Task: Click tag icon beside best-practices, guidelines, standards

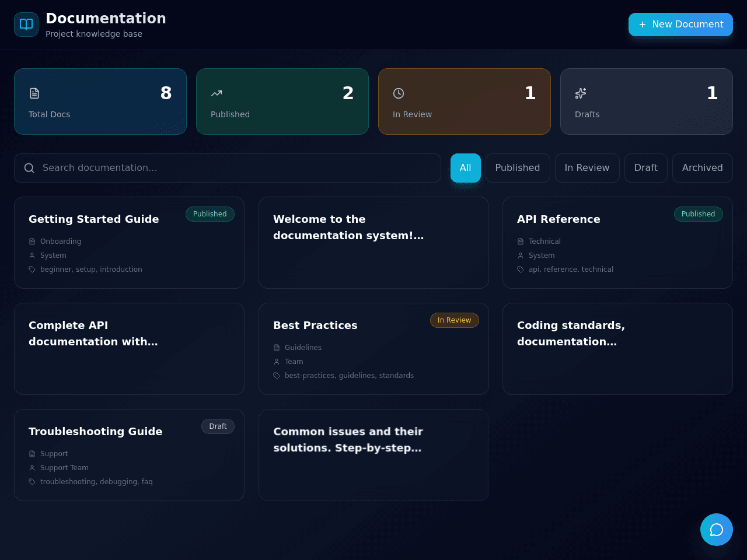Action: pyautogui.click(x=277, y=376)
